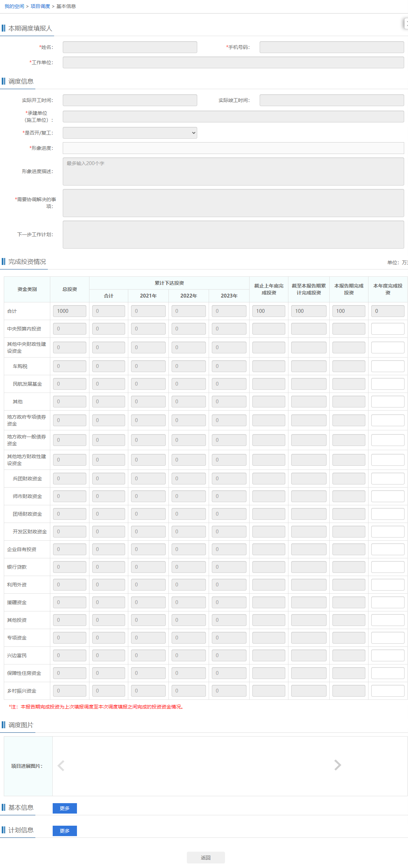Focus the 姓名 text field
Viewport: 408px width, 868px height.
[130, 47]
